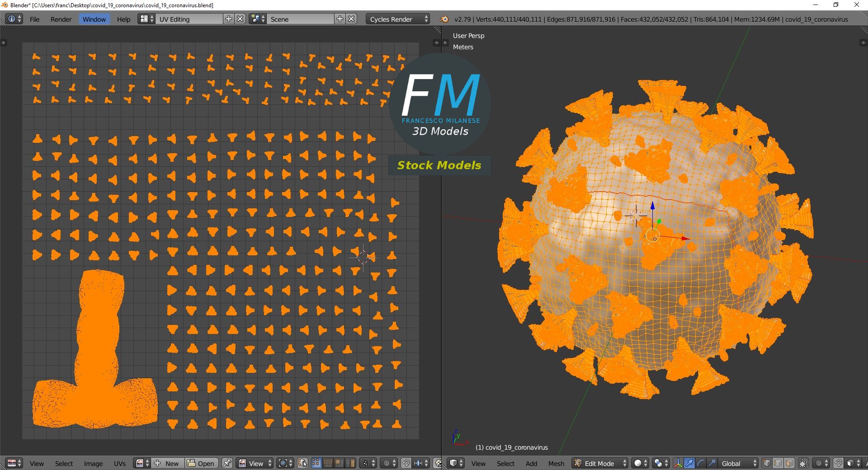
Task: Open 3D viewport pivot point selector
Action: point(660,463)
